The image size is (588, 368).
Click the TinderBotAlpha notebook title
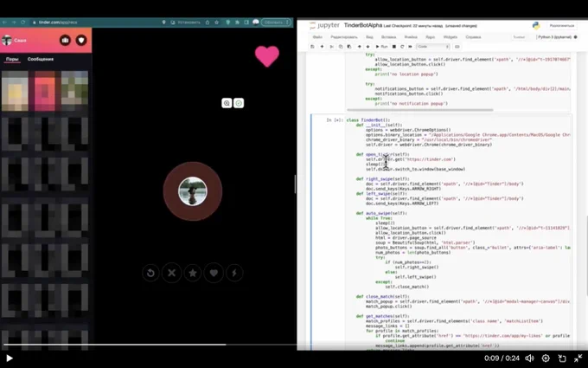coord(363,25)
